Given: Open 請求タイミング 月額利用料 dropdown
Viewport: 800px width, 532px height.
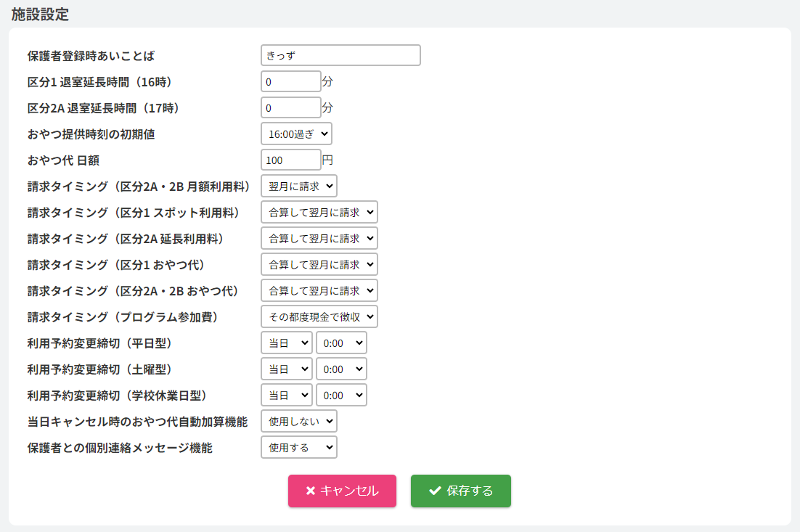Looking at the screenshot, I should pyautogui.click(x=298, y=186).
